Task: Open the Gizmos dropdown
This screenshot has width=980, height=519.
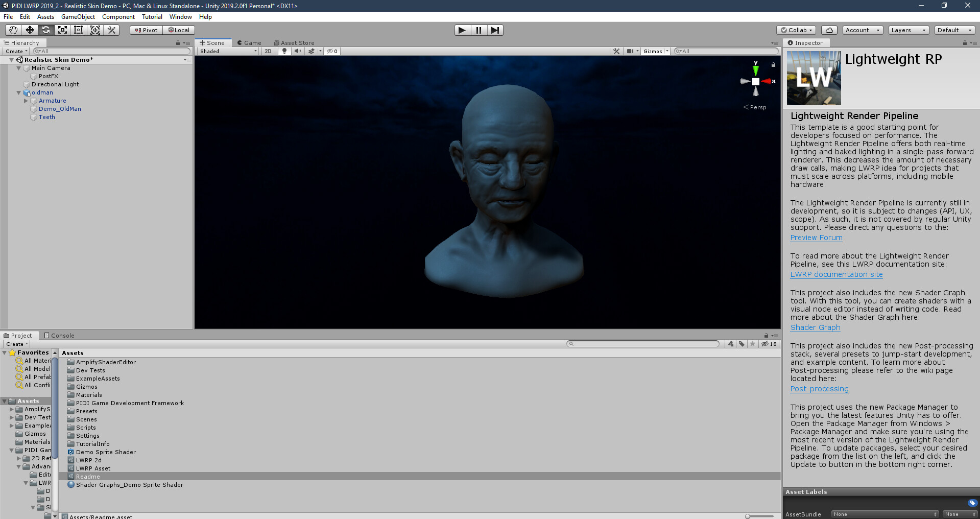Action: [x=656, y=51]
